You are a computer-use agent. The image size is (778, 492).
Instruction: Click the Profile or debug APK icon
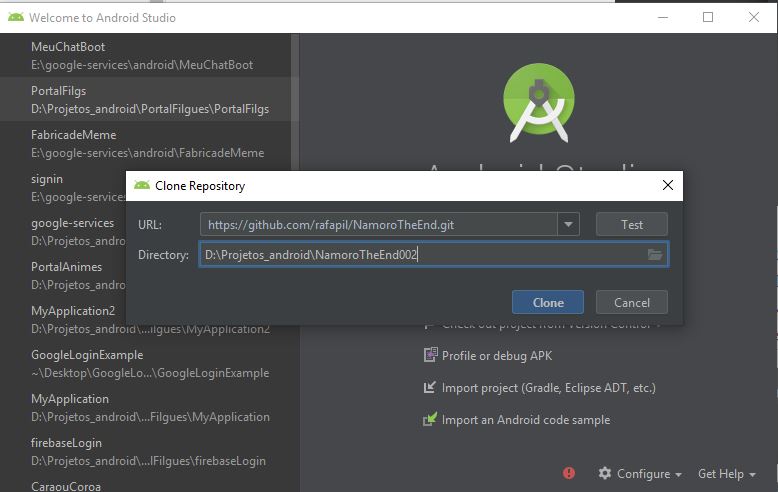click(430, 355)
